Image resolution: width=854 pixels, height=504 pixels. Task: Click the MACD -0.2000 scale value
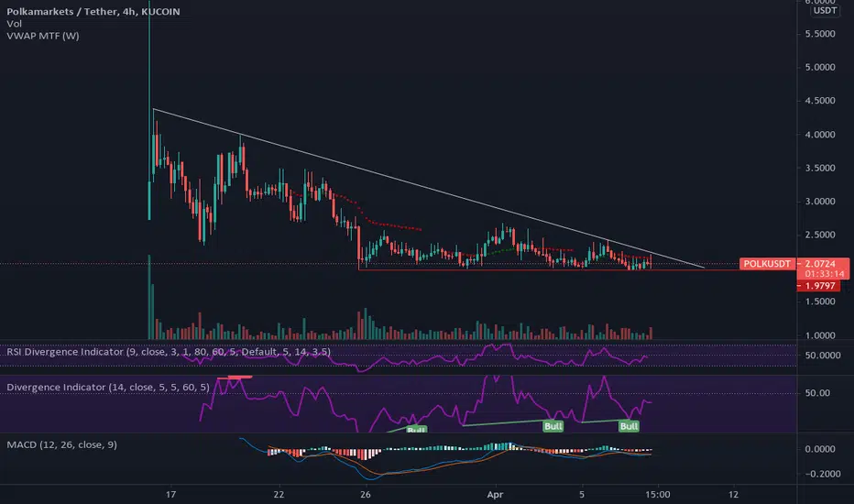823,474
